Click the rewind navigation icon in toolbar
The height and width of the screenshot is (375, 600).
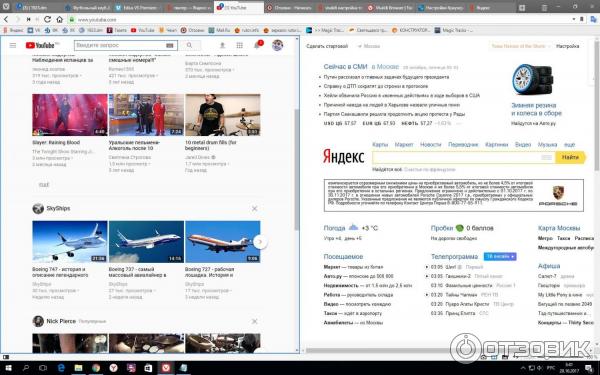[28, 19]
